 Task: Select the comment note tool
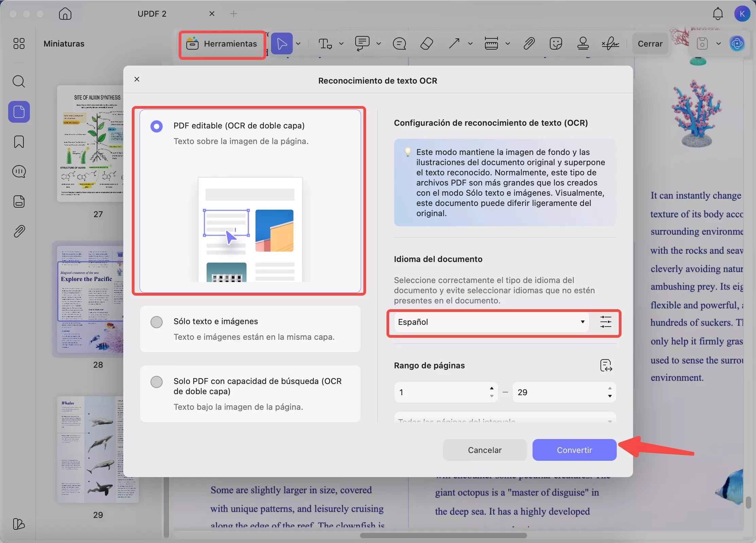[x=362, y=43]
